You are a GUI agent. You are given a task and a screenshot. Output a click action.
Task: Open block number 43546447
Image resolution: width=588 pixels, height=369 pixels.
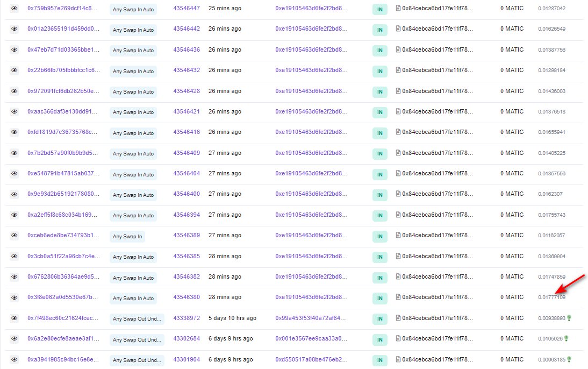pyautogui.click(x=187, y=9)
